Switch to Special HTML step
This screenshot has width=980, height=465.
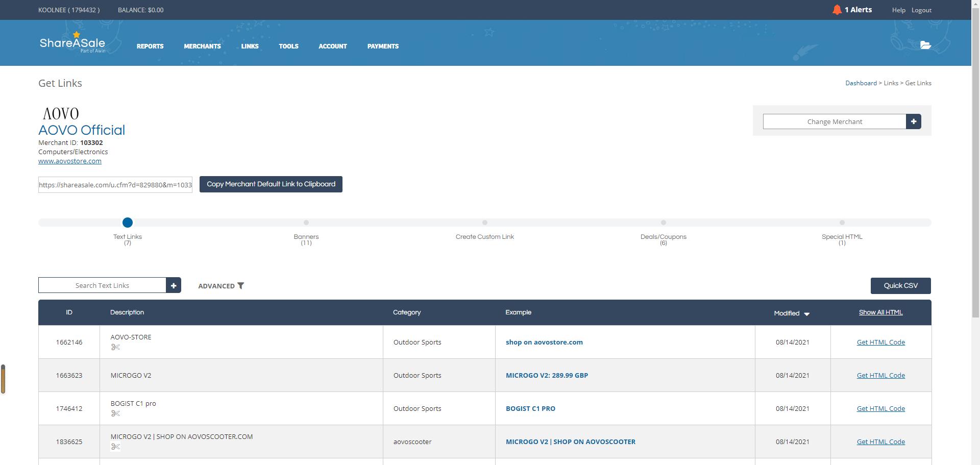[842, 239]
